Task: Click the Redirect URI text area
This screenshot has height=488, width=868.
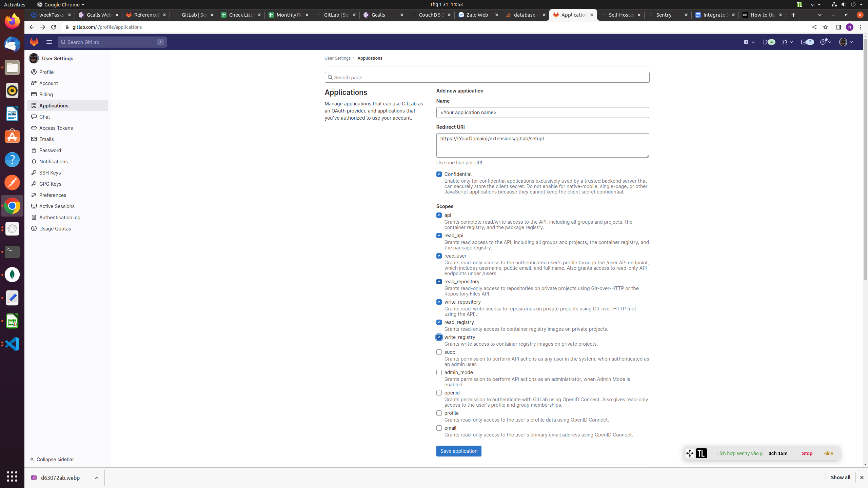Action: 542,145
